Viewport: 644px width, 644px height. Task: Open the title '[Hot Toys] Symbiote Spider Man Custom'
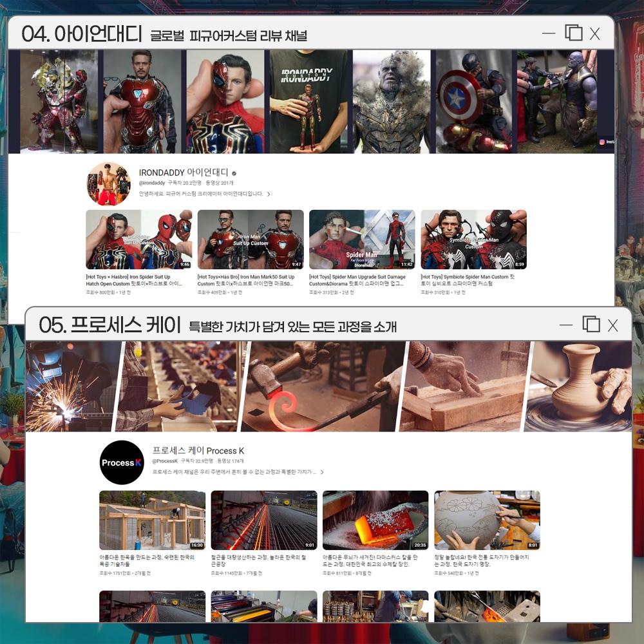(468, 280)
